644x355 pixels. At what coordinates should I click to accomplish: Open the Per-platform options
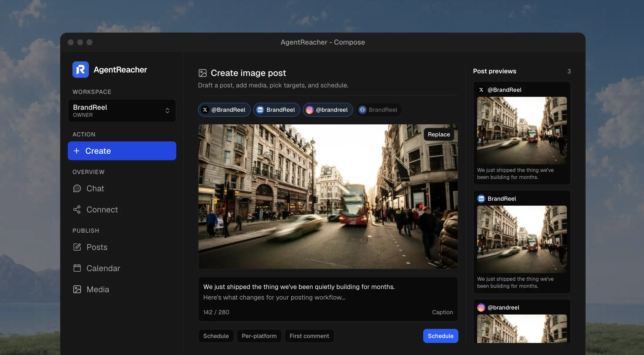click(259, 336)
